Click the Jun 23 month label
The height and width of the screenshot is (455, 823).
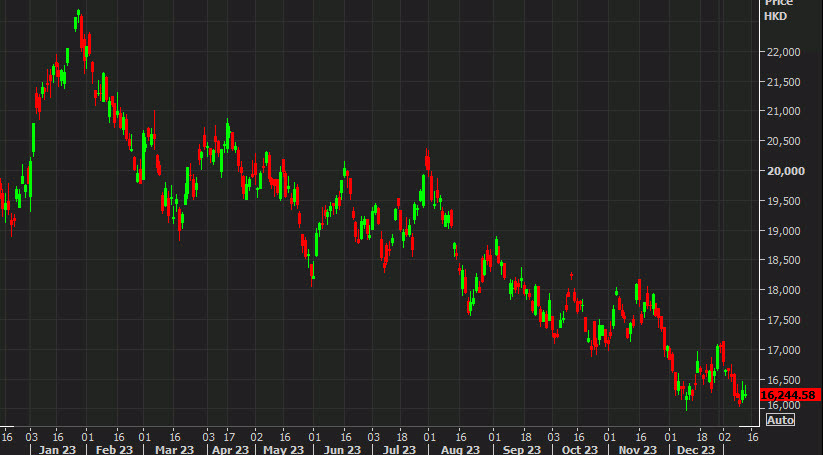pyautogui.click(x=342, y=450)
